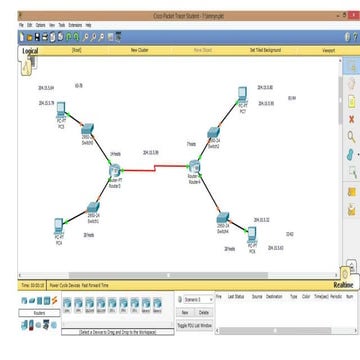Click New Cluster in the yellow bar
Image resolution: width=360 pixels, height=360 pixels.
[140, 50]
